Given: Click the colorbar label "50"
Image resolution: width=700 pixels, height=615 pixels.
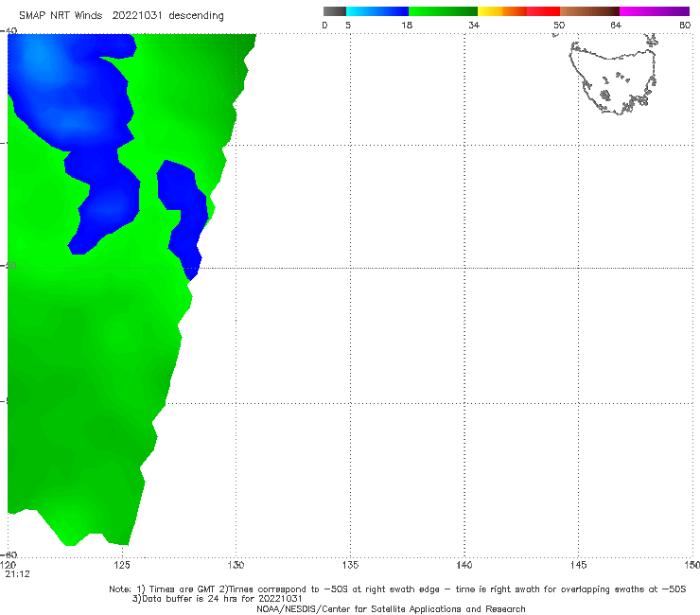Looking at the screenshot, I should point(559,25).
